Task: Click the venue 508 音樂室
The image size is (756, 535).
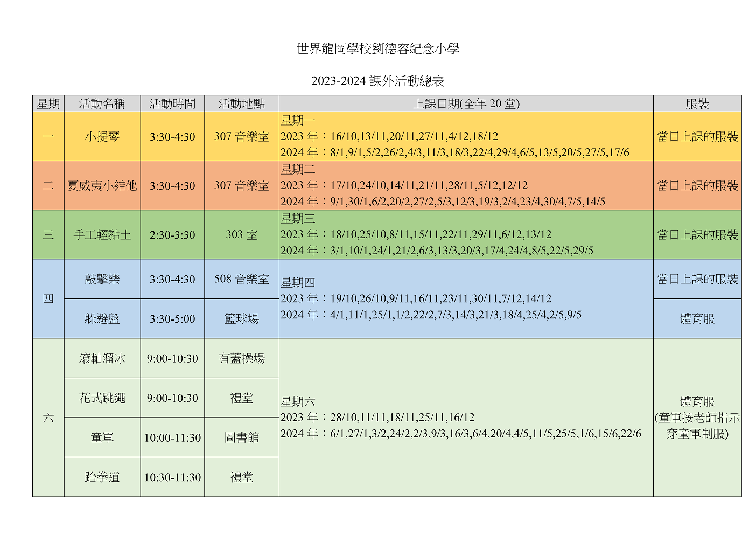Action: coord(242,279)
